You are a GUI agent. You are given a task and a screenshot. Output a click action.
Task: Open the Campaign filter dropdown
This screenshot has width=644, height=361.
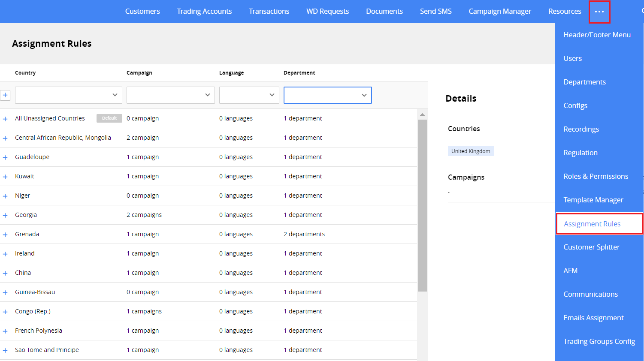click(170, 95)
